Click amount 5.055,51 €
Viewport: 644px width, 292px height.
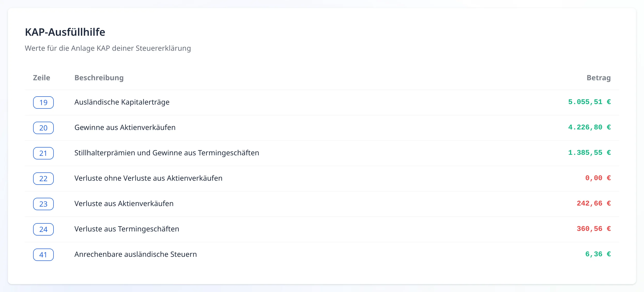pyautogui.click(x=589, y=102)
